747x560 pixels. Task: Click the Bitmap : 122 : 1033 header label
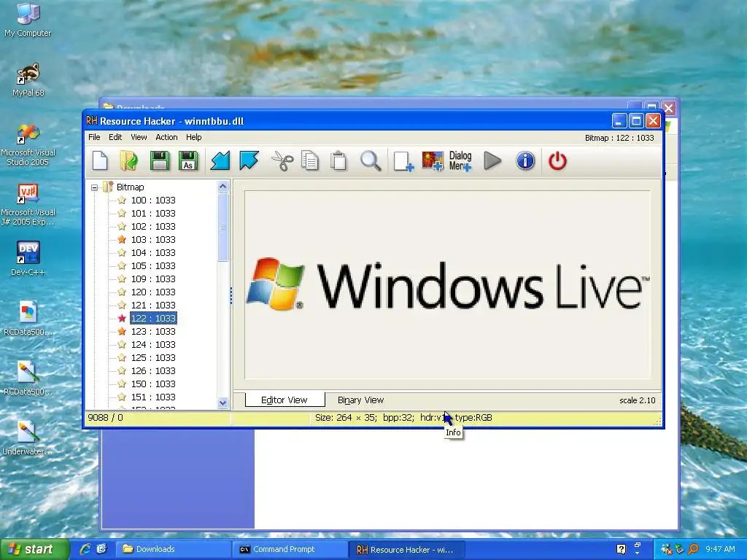619,138
